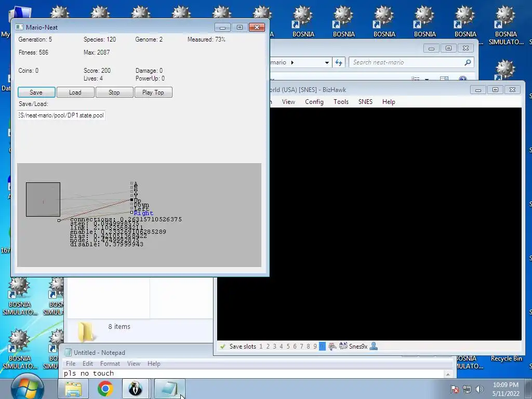Click BOSNIA SIMULATO... shortcut in top desktop row
Viewport: 532px width, 399px height.
506,25
